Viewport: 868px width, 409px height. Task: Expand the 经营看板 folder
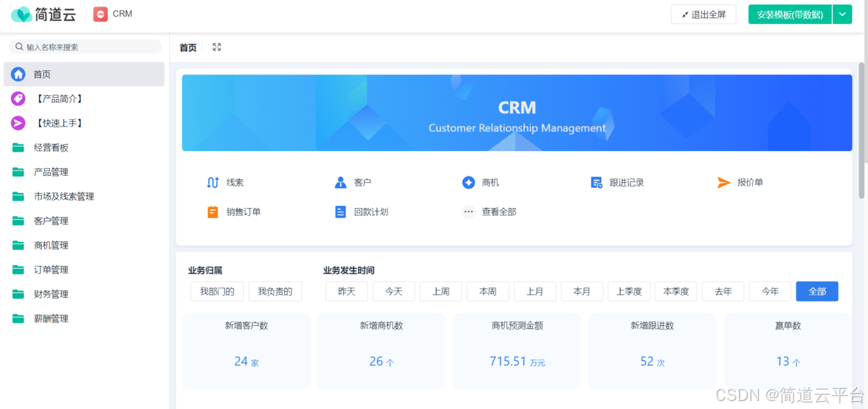pos(84,147)
